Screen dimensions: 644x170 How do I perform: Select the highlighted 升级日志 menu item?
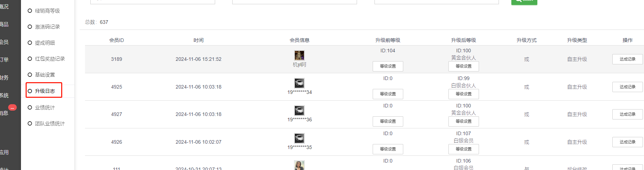(x=45, y=91)
